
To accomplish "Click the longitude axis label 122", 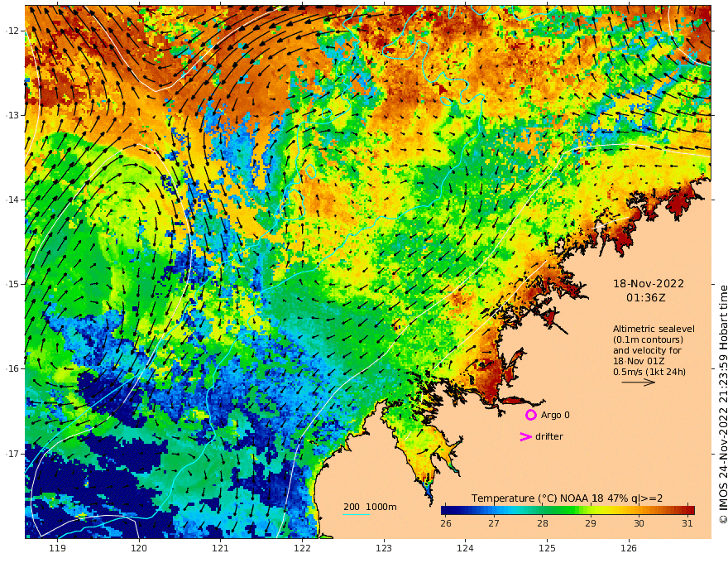I will (302, 548).
